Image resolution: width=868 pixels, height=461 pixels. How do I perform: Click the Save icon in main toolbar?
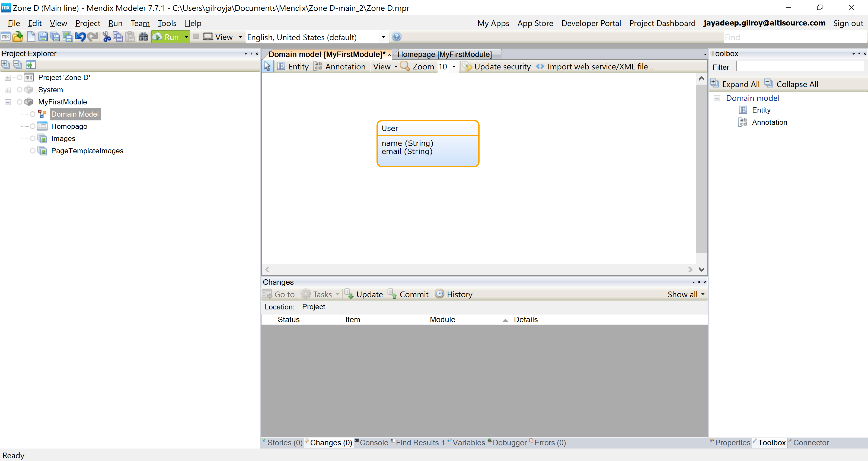43,37
